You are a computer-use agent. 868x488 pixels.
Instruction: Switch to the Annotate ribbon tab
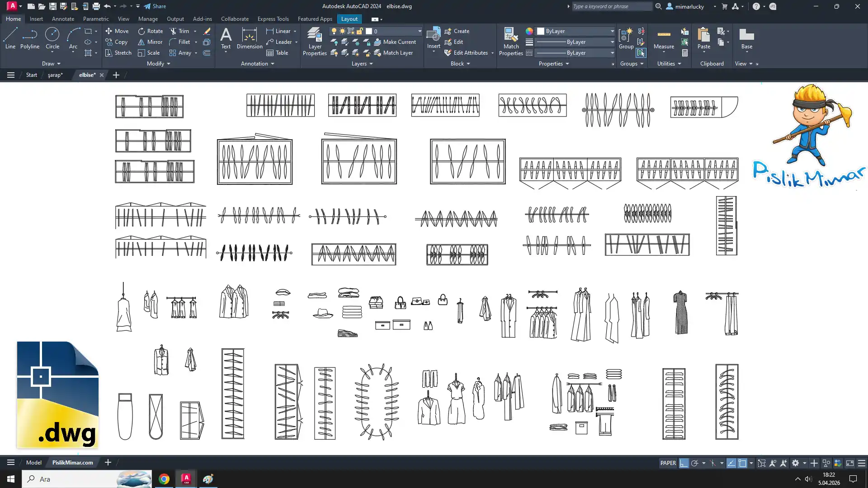tap(63, 19)
